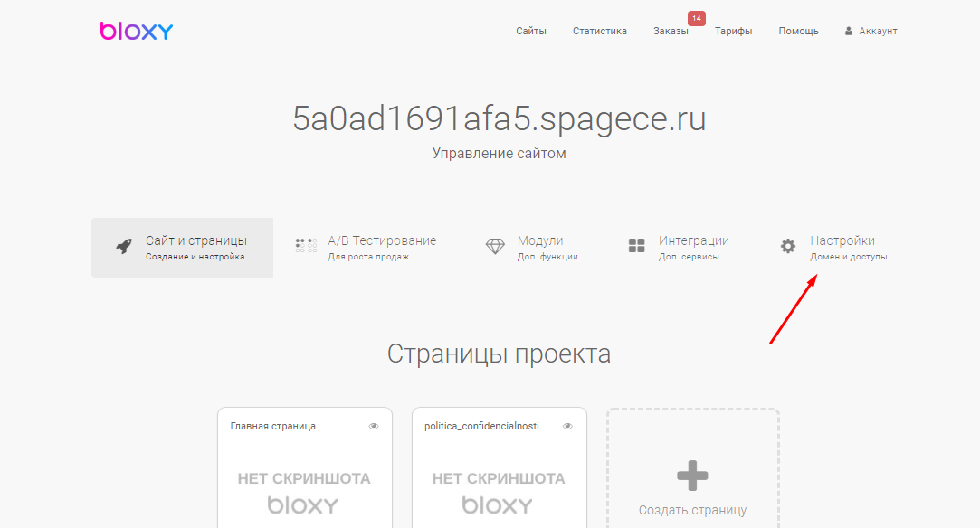Click Для роста продаж subtitle

(368, 257)
